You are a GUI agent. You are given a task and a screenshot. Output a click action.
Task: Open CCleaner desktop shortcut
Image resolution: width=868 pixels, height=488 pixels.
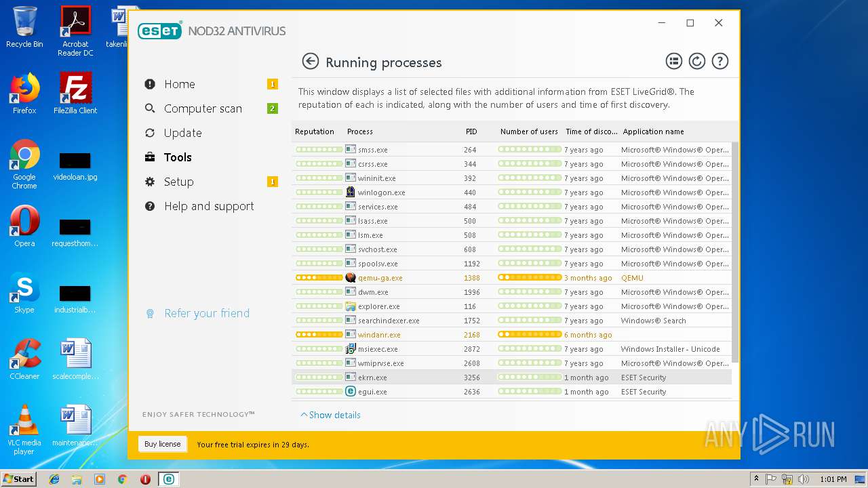(x=24, y=359)
